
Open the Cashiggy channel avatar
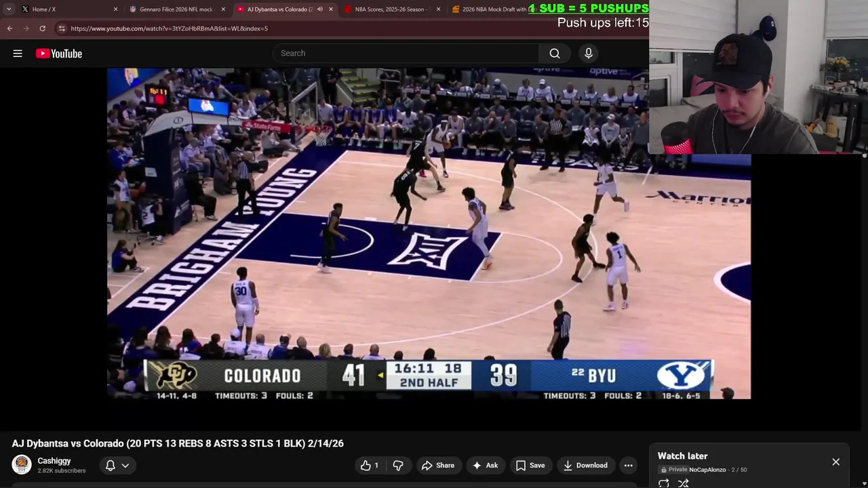tap(22, 465)
